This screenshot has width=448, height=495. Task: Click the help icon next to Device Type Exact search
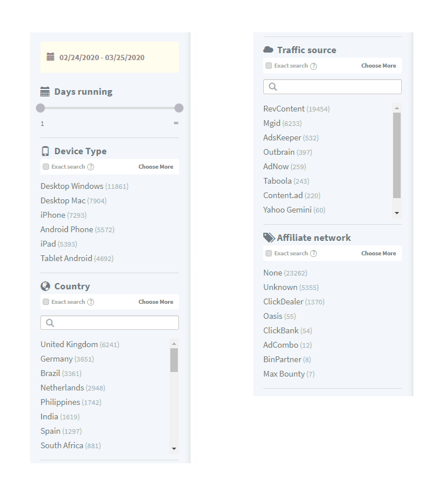(91, 167)
